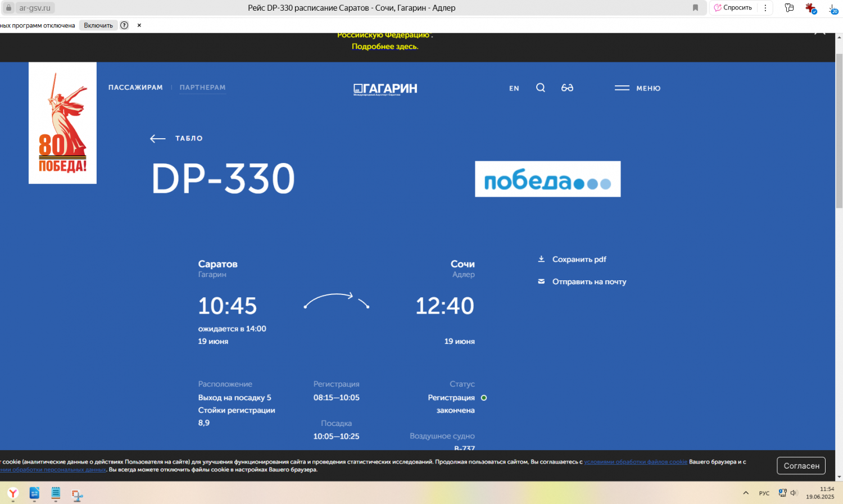Dismiss the notification bar with the X
The height and width of the screenshot is (504, 843).
(139, 25)
